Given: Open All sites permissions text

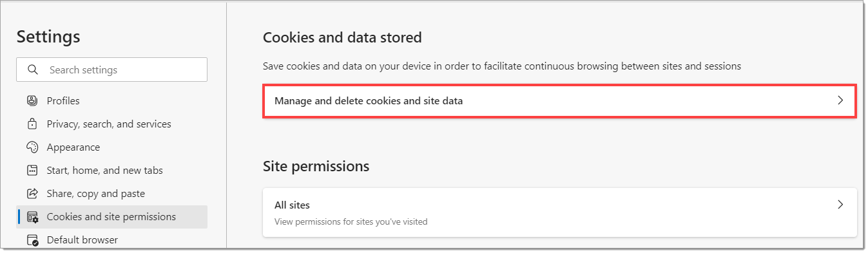Looking at the screenshot, I should 292,205.
